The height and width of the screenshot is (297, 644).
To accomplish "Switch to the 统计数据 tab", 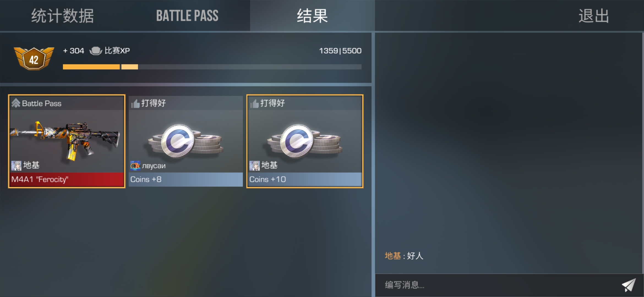I will (x=63, y=16).
